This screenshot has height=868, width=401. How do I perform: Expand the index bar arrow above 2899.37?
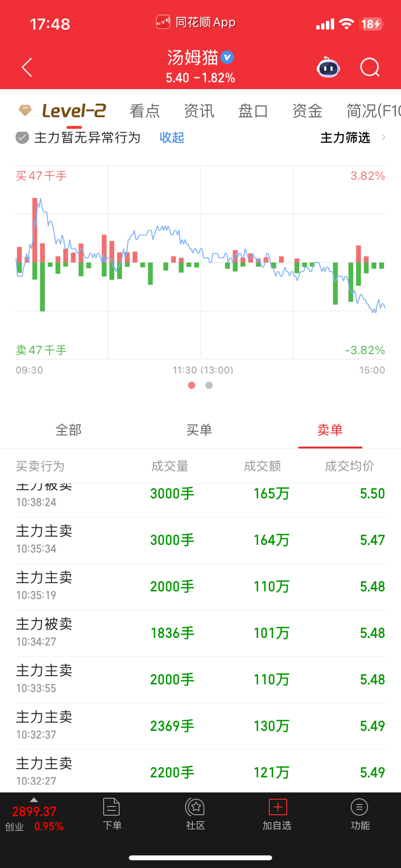point(33,800)
